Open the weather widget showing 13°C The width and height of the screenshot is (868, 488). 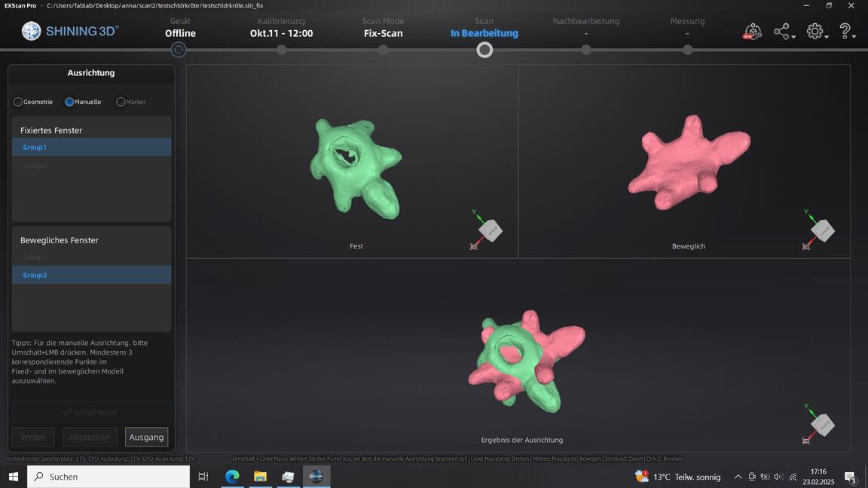[x=678, y=477]
